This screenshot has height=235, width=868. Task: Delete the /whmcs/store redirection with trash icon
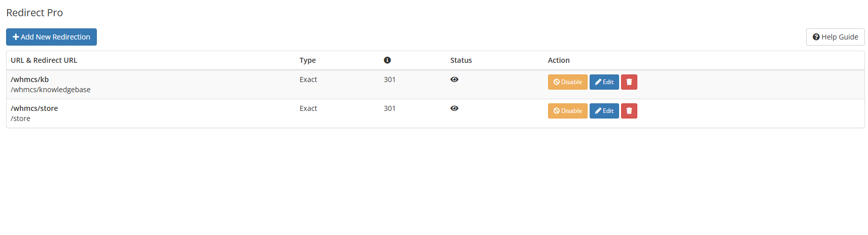click(x=629, y=111)
